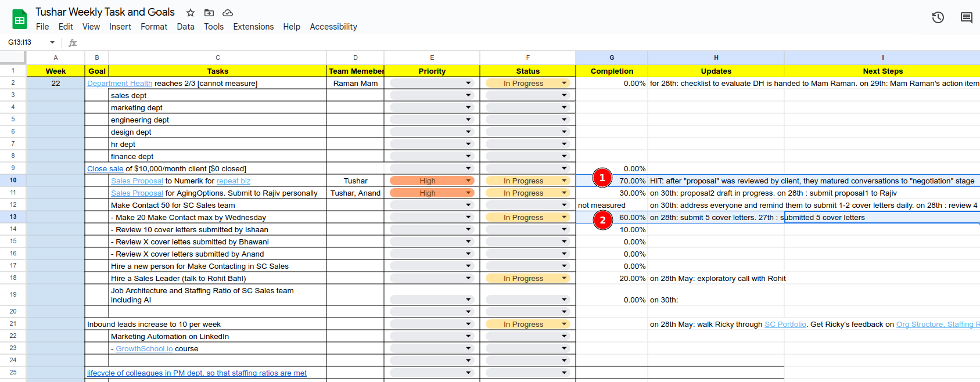
Task: Open the Tools menu
Action: (x=214, y=27)
